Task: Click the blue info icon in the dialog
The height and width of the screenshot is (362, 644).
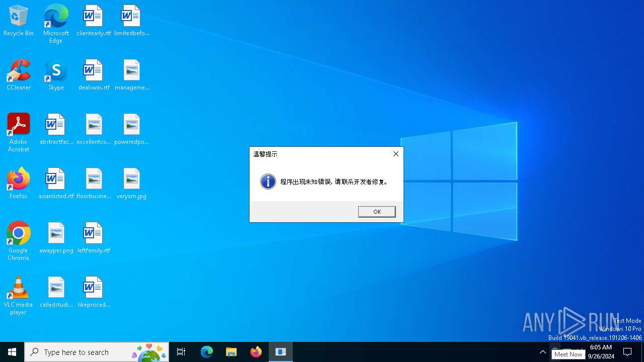Action: point(268,182)
